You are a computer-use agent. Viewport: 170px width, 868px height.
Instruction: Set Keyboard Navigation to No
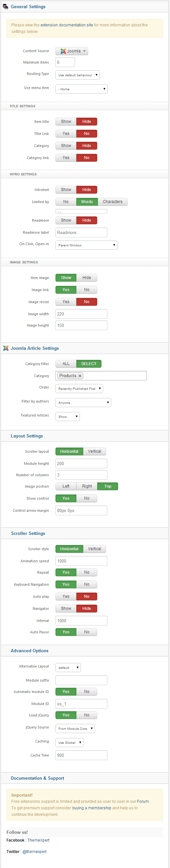[x=87, y=585]
